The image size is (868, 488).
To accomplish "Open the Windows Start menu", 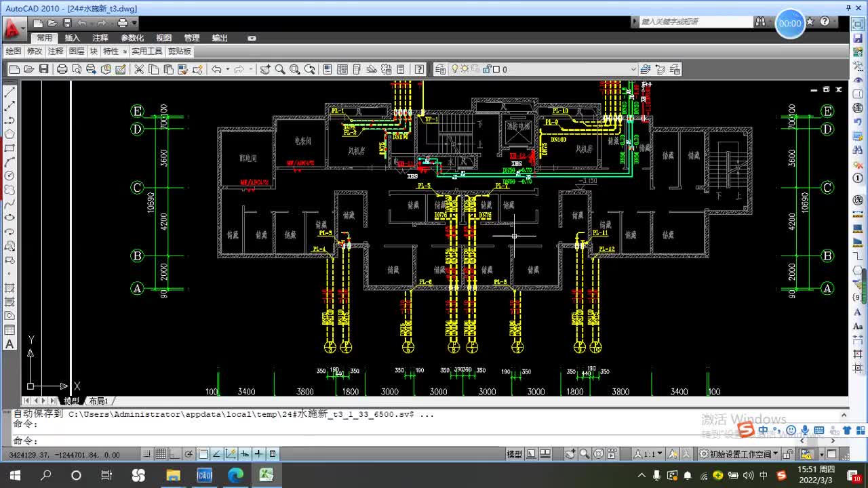I will point(15,475).
